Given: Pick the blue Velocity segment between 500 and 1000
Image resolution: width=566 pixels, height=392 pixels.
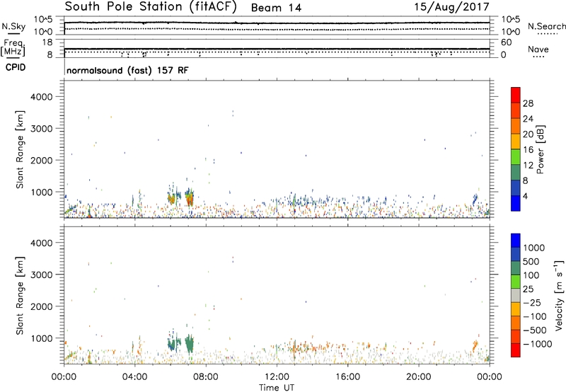Looking at the screenshot, I should click(x=516, y=254).
